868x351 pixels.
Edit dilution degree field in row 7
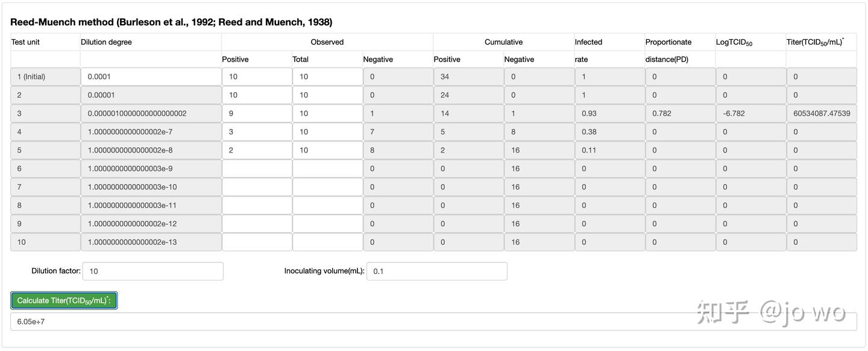coord(151,187)
